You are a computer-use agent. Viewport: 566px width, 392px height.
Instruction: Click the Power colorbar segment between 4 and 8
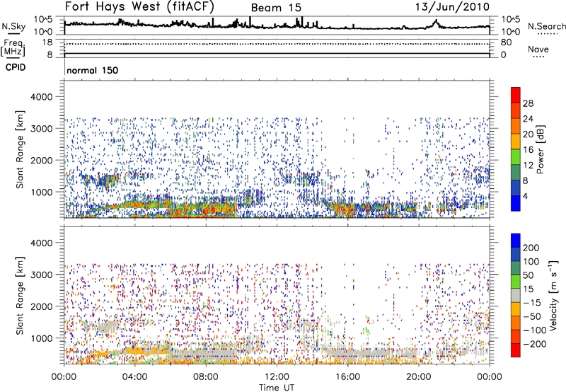tap(516, 188)
